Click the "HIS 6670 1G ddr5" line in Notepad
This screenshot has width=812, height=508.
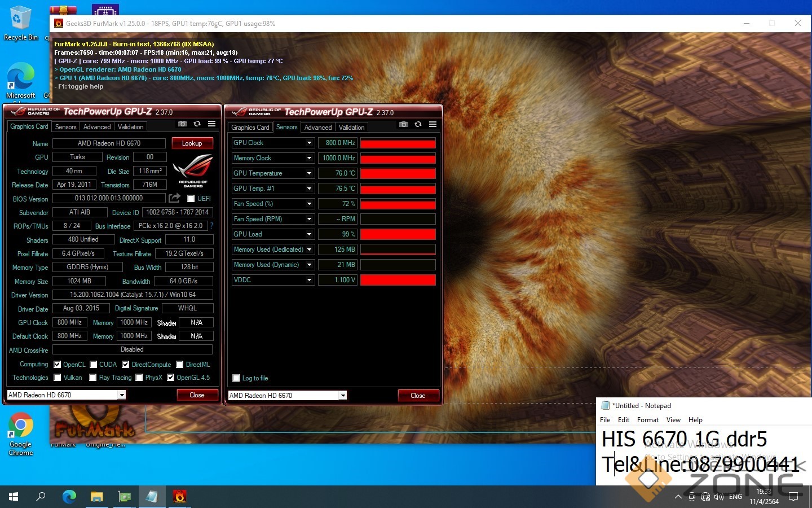click(x=685, y=439)
